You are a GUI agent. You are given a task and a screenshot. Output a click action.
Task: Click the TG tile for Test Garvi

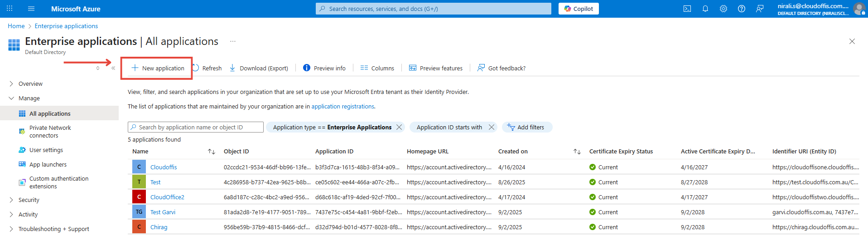point(139,212)
